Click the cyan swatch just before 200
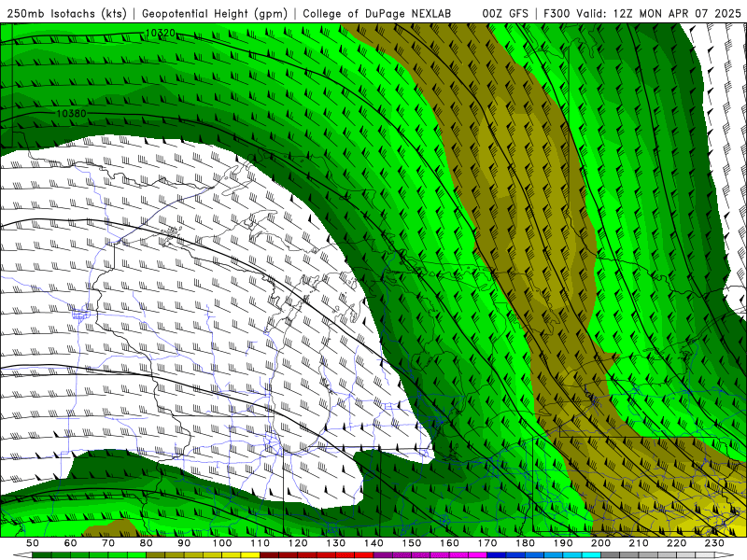The height and width of the screenshot is (560, 747). click(x=592, y=555)
